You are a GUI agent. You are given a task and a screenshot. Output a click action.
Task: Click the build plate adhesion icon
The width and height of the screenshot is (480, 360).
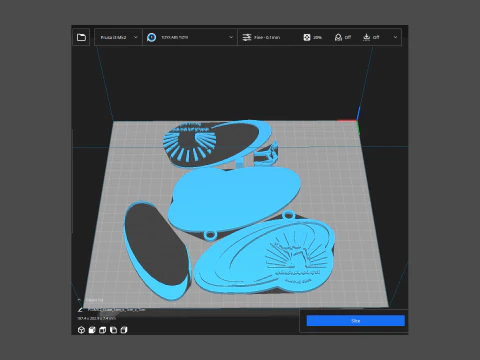[x=366, y=37]
